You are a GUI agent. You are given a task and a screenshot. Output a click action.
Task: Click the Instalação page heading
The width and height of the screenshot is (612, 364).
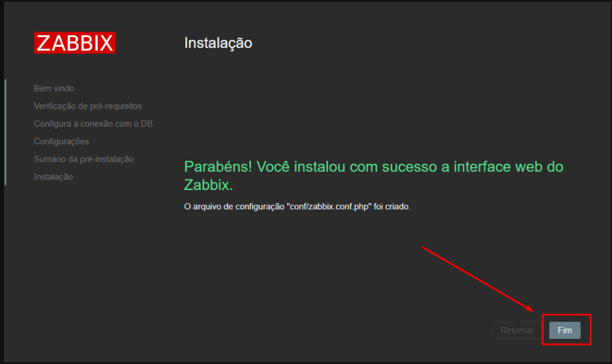(218, 43)
